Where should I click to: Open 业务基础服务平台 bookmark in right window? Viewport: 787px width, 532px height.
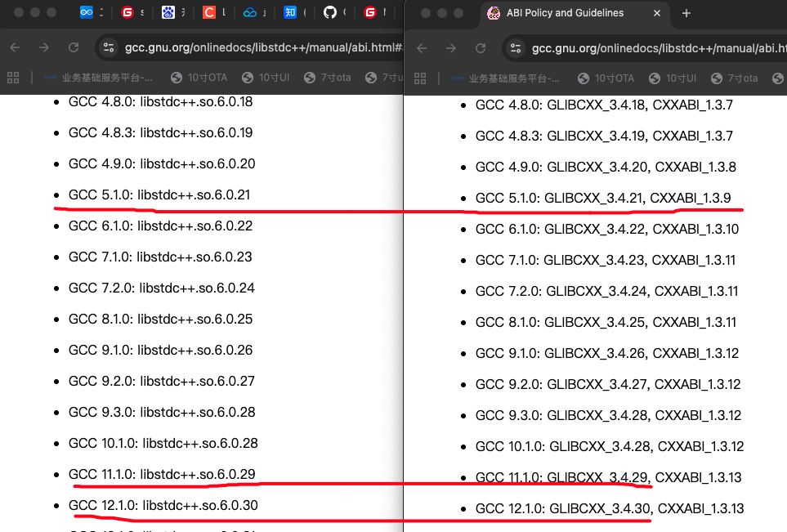click(x=505, y=78)
